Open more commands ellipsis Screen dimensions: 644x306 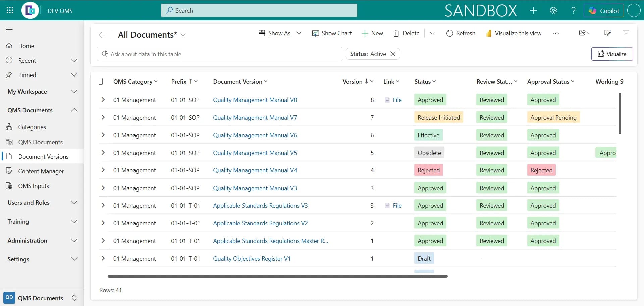556,33
